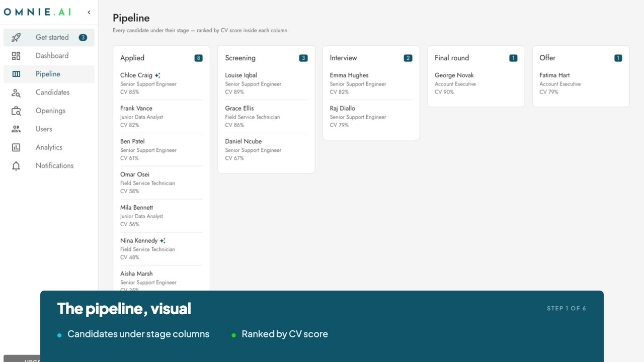The height and width of the screenshot is (362, 644).
Task: Click the Applied column count badge 8
Action: pos(199,58)
